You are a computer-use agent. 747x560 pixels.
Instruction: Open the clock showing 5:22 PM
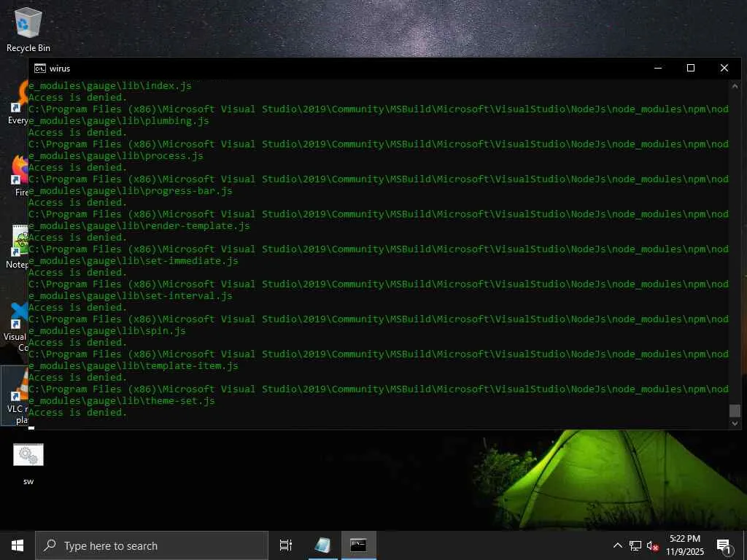pos(684,545)
